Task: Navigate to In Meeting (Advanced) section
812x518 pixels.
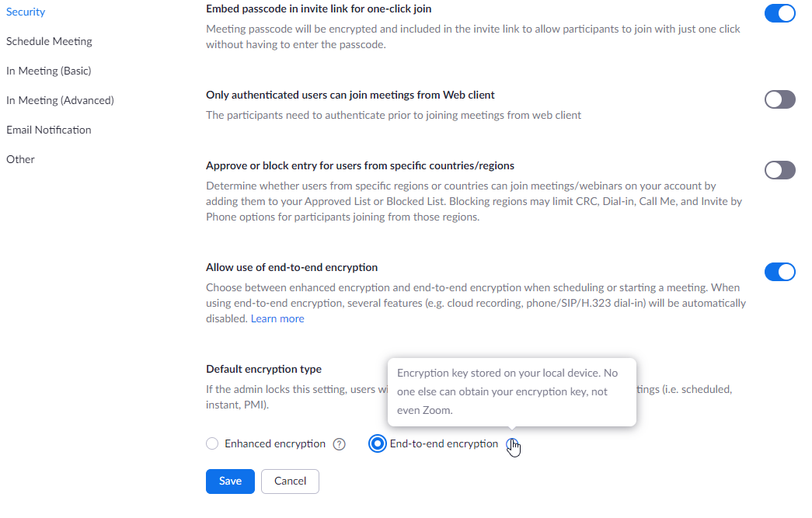Action: (x=60, y=100)
